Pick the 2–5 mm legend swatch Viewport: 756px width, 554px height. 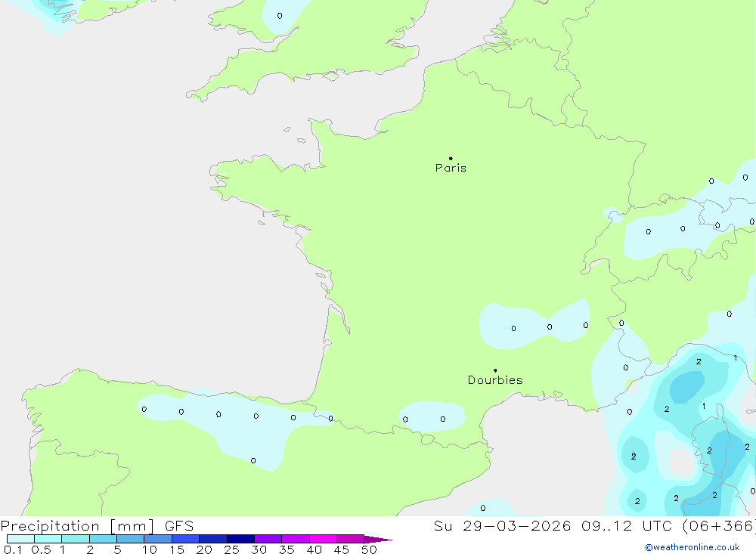tap(103, 539)
